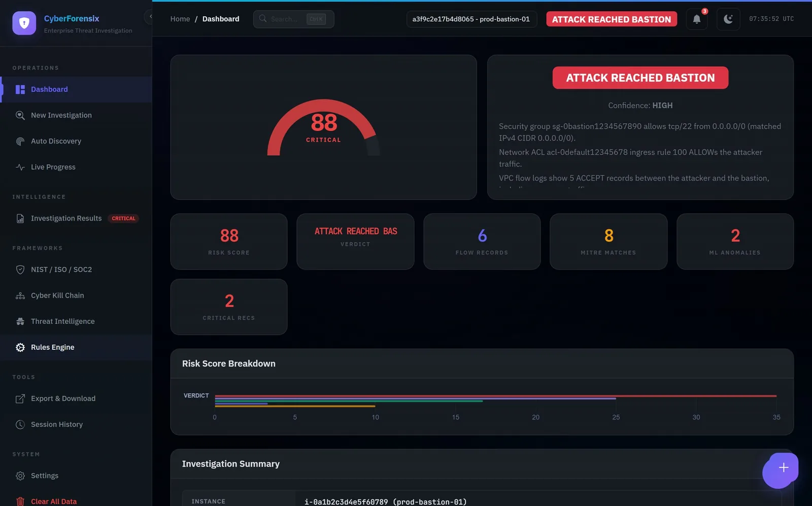This screenshot has width=812, height=506.
Task: Click the NIST / ISO / SOC2 shield icon
Action: [x=20, y=270]
